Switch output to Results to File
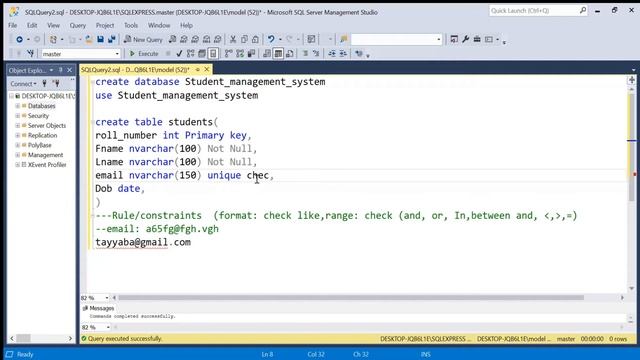Viewport: 640px width, 360px height. click(x=290, y=53)
